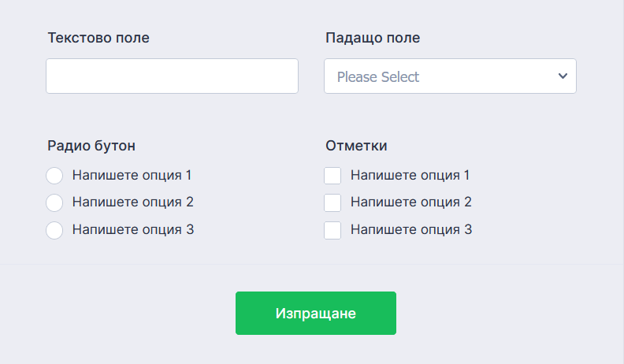
Task: Click checkbox label text Напишете опция 3
Action: click(410, 229)
